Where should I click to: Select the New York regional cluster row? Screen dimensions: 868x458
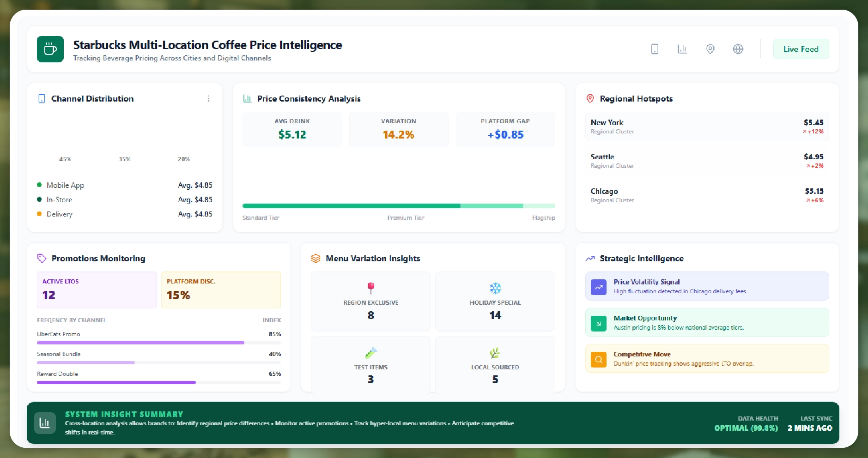[707, 127]
